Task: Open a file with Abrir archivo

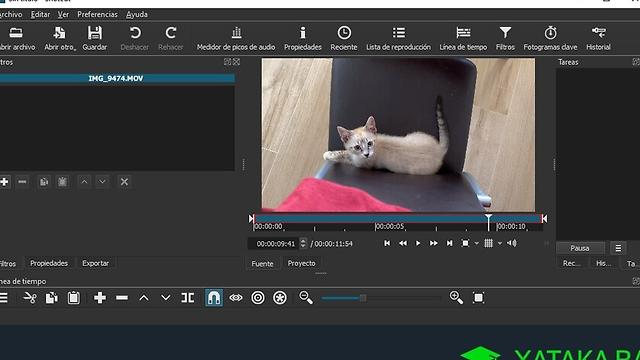Action: (x=16, y=38)
